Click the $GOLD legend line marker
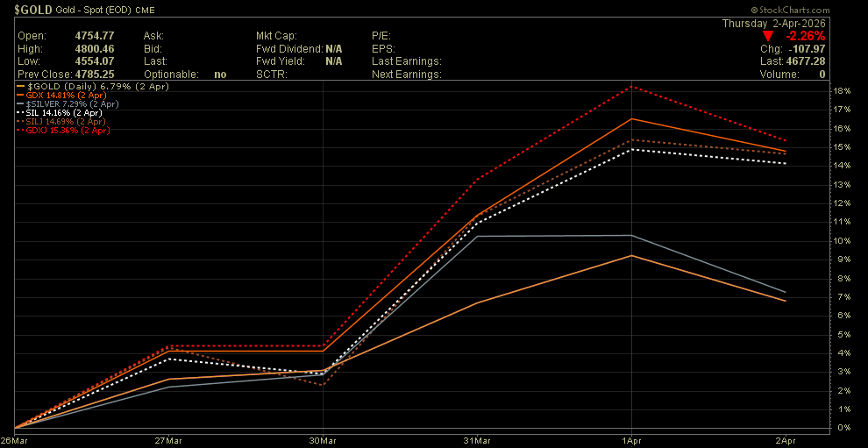Viewport: 868px width, 448px height. click(21, 87)
